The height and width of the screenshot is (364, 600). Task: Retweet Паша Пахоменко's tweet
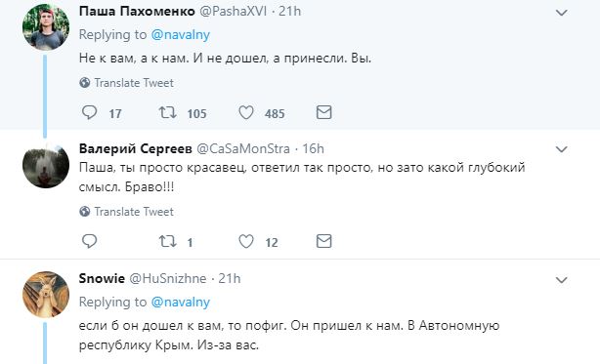click(168, 112)
